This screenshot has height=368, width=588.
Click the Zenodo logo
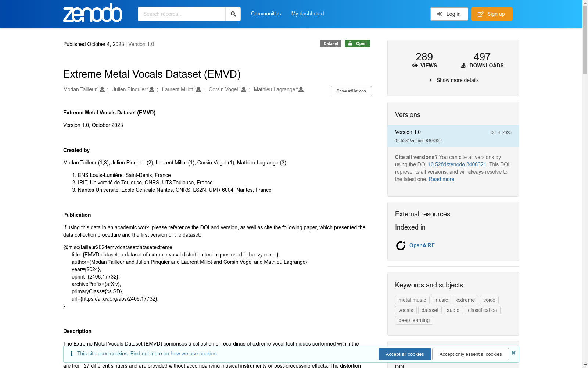pyautogui.click(x=93, y=13)
